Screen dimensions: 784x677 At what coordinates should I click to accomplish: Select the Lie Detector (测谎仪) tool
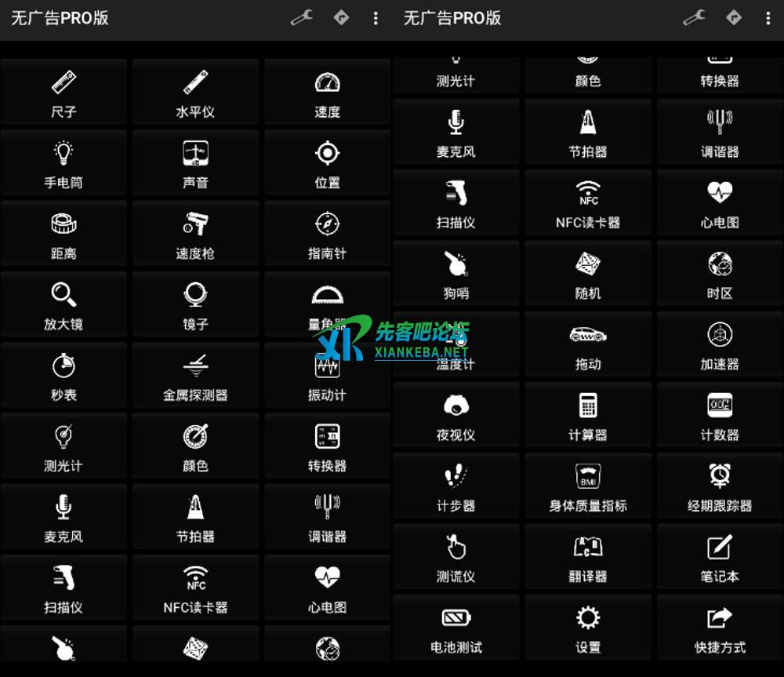tap(456, 556)
